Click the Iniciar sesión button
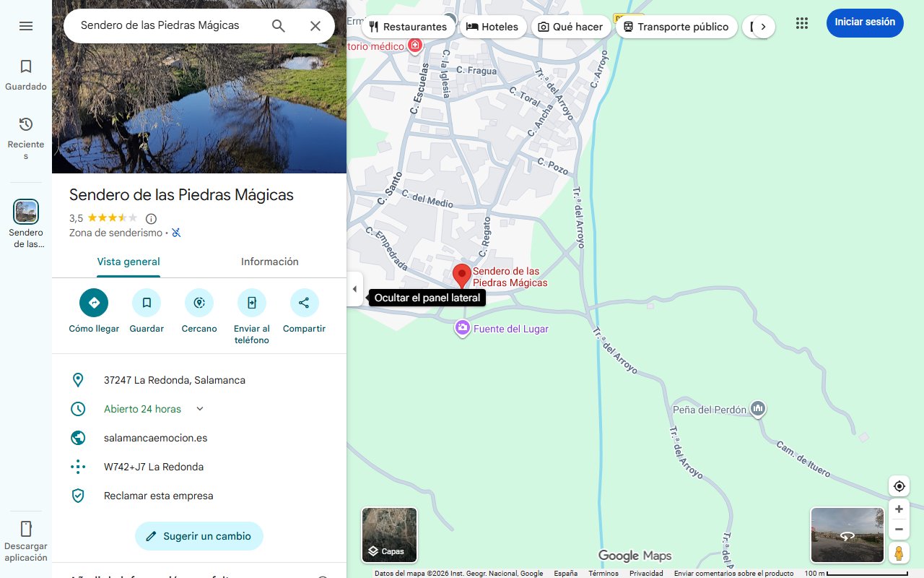924x578 pixels. pos(864,22)
